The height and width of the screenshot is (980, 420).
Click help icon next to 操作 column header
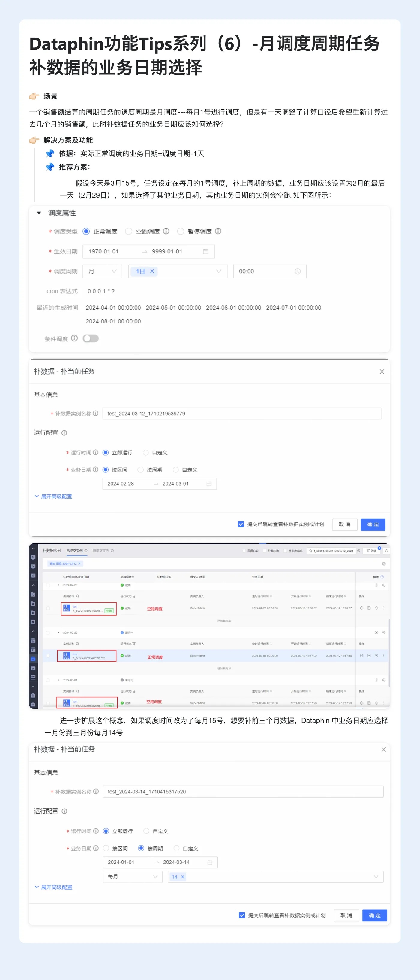[382, 577]
